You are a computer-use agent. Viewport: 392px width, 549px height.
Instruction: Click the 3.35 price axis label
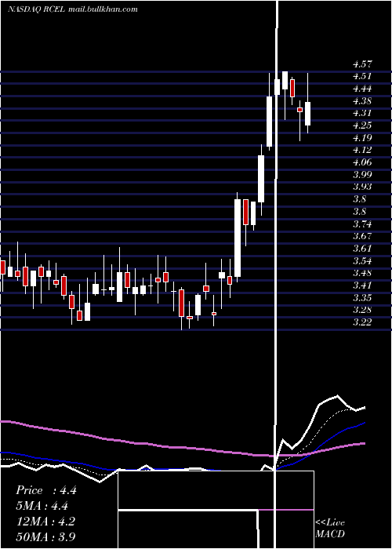coord(362,297)
